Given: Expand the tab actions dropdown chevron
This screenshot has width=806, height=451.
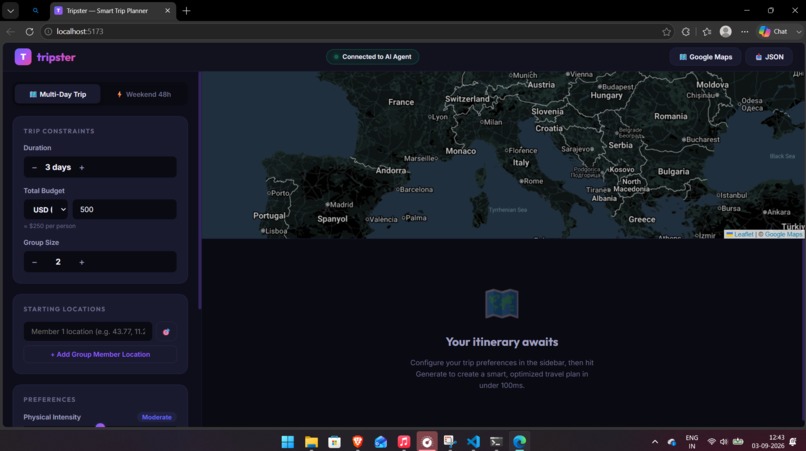Looking at the screenshot, I should [x=10, y=10].
